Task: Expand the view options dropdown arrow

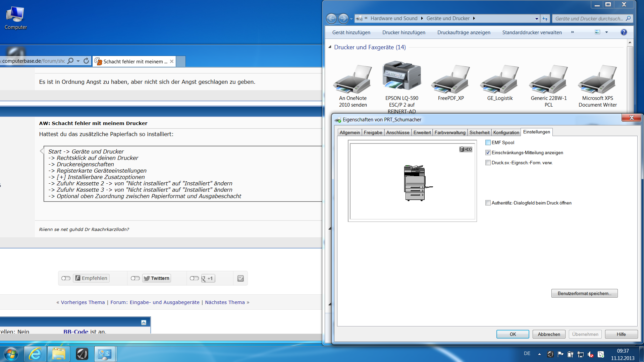Action: tap(606, 32)
